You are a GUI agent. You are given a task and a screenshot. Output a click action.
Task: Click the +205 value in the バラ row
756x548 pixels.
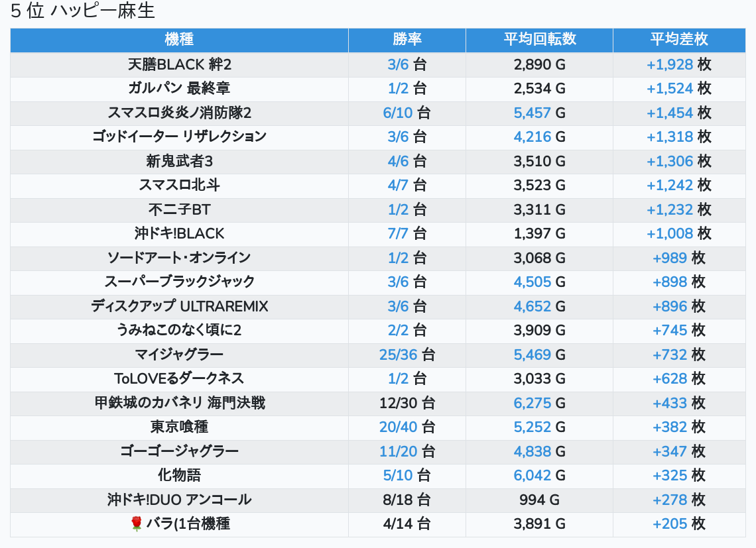click(670, 524)
